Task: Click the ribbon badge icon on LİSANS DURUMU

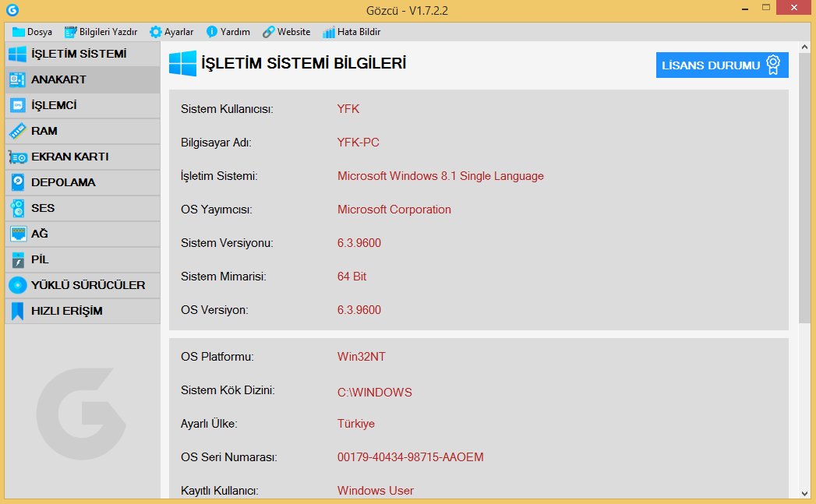Action: click(773, 65)
